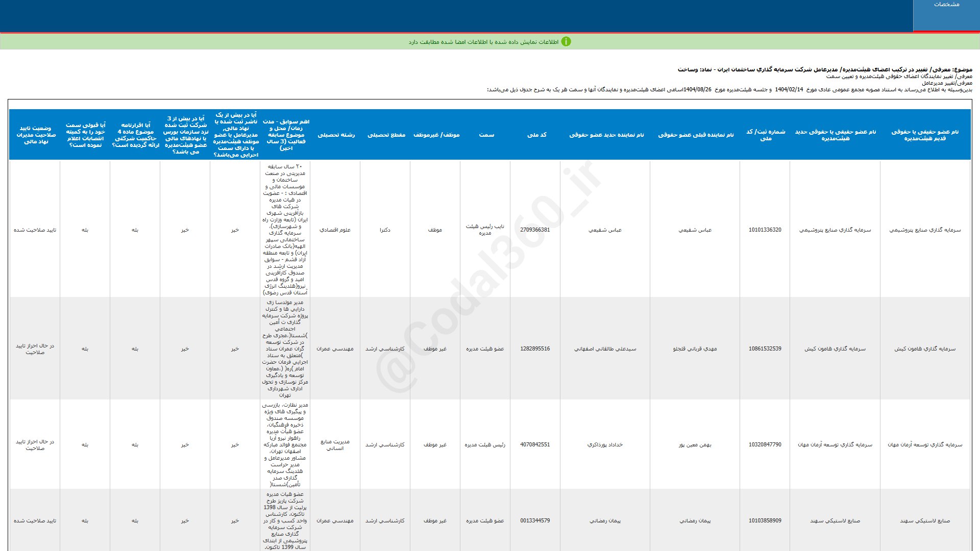Click the نایب رئیس هیئت مدیره position cell
The height and width of the screenshot is (551, 980).
click(x=485, y=230)
